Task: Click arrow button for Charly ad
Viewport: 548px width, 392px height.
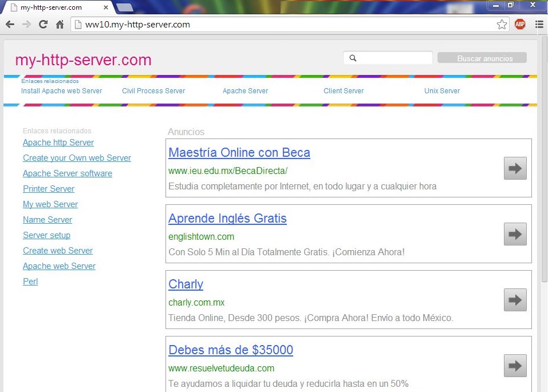Action: (515, 300)
